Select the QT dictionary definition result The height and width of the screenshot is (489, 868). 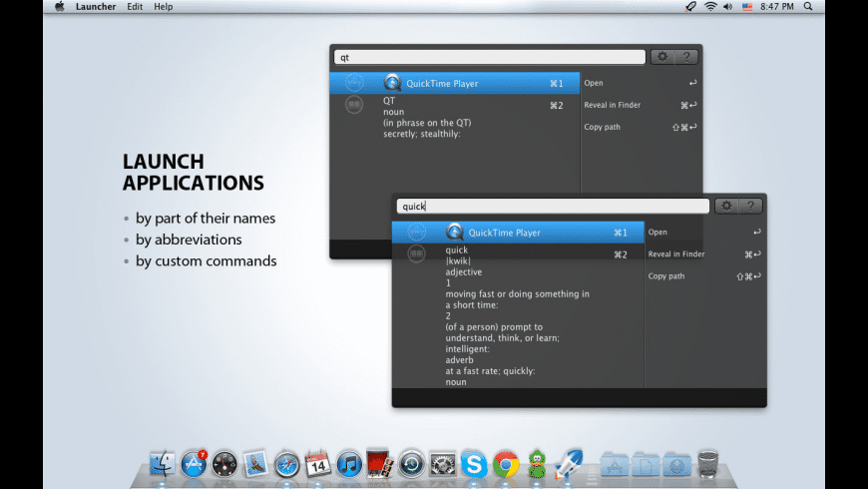coord(455,117)
